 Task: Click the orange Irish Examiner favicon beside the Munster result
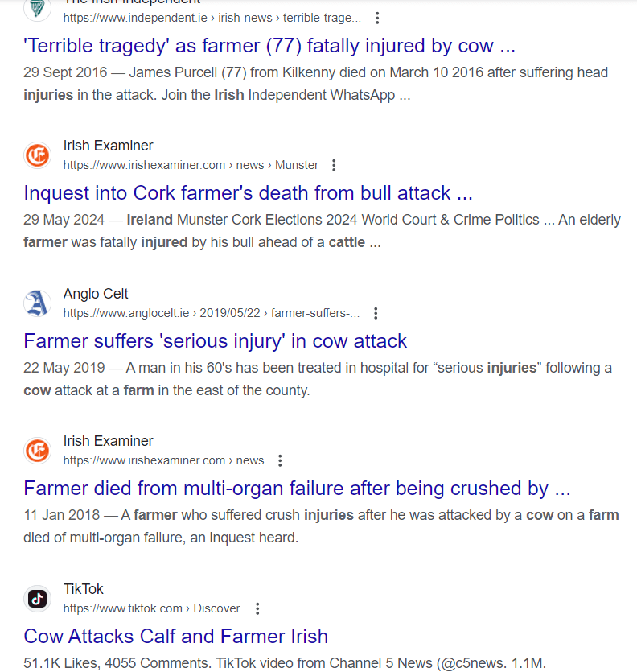pyautogui.click(x=37, y=155)
